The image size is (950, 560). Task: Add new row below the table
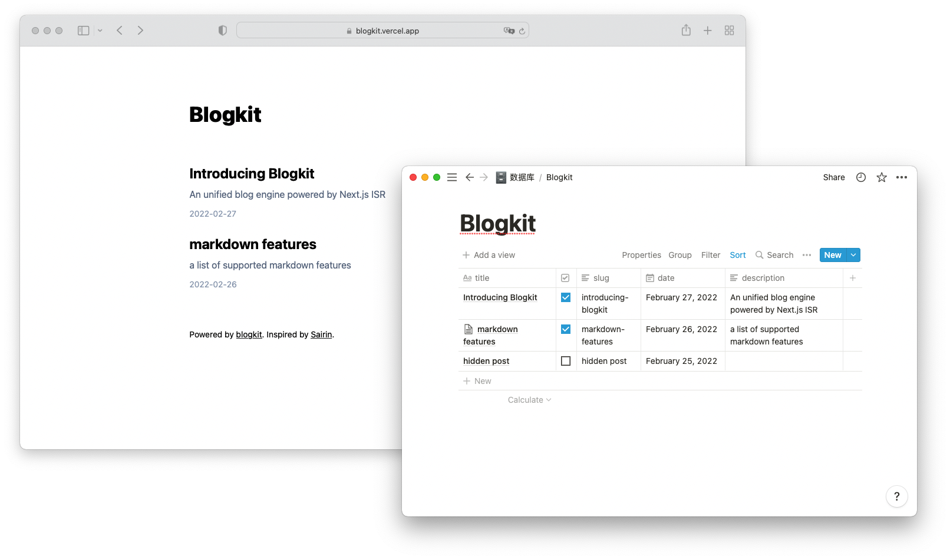point(660,381)
